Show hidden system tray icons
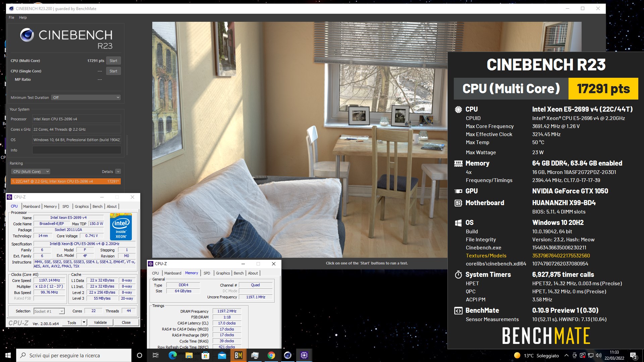This screenshot has height=362, width=644. tap(567, 355)
